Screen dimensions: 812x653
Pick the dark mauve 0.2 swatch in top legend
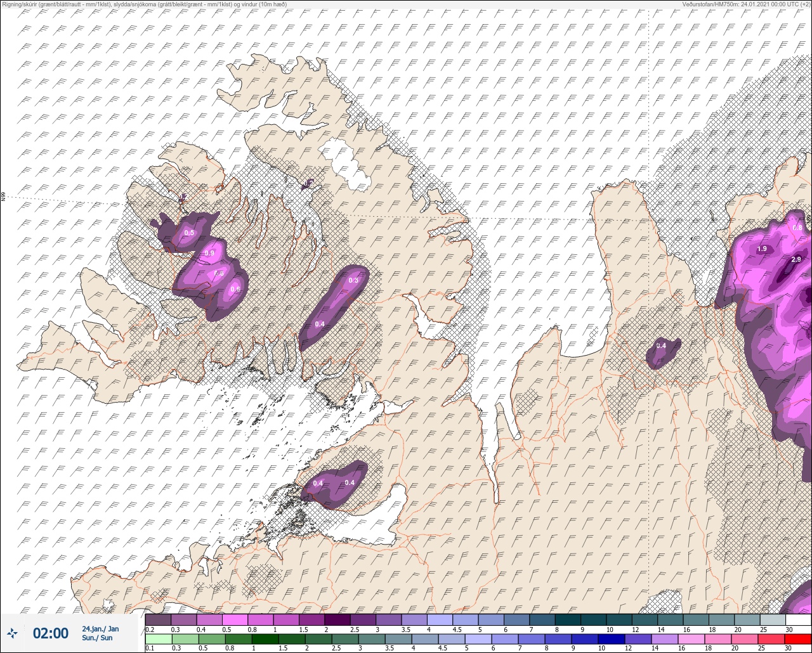tap(158, 619)
